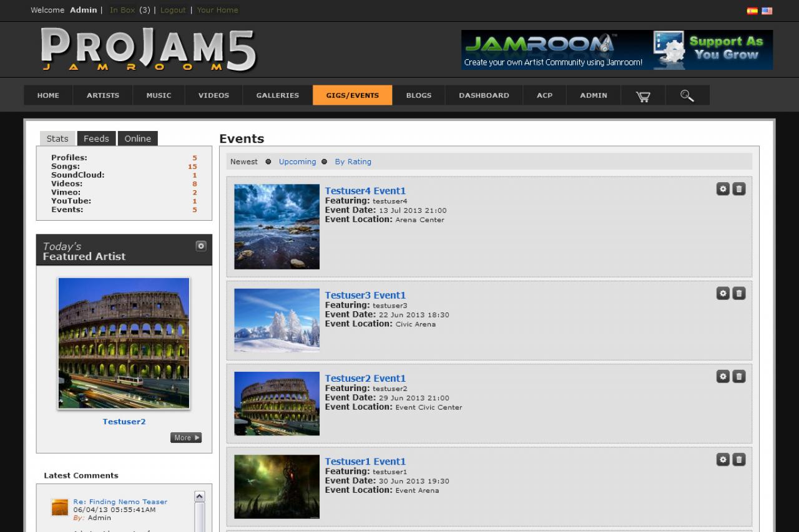Switch to the Feeds tab
The height and width of the screenshot is (532, 799).
[96, 138]
